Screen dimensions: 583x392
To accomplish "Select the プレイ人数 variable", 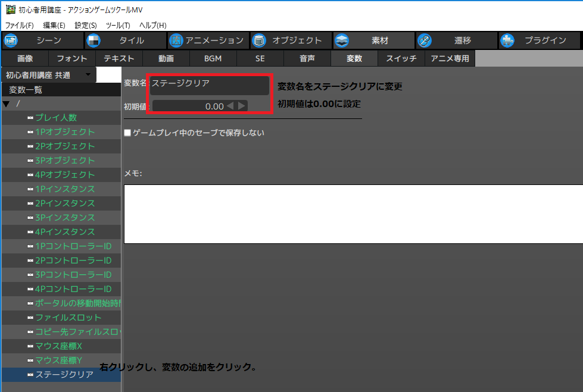I will tap(60, 117).
